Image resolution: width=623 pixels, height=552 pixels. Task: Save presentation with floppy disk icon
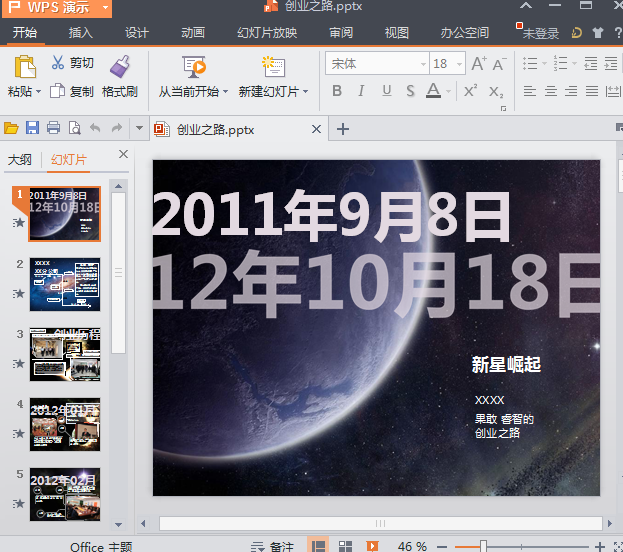[x=32, y=128]
